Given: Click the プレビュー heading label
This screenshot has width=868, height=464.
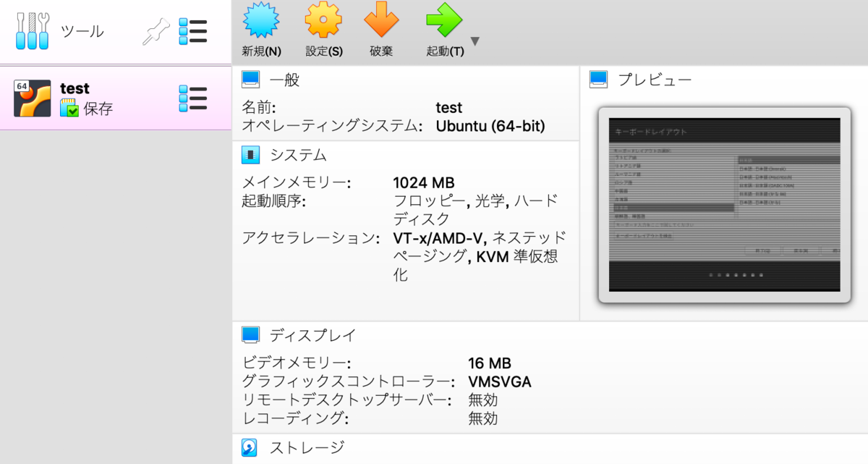Looking at the screenshot, I should pyautogui.click(x=655, y=80).
